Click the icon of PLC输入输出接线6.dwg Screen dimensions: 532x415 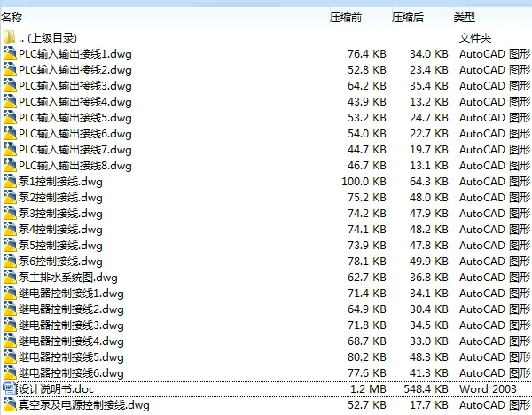(x=10, y=133)
